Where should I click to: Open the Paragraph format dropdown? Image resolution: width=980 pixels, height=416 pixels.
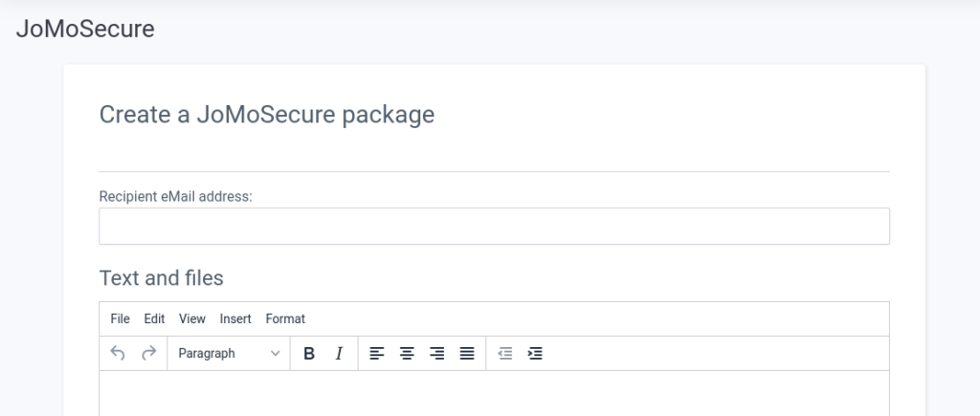click(x=228, y=354)
